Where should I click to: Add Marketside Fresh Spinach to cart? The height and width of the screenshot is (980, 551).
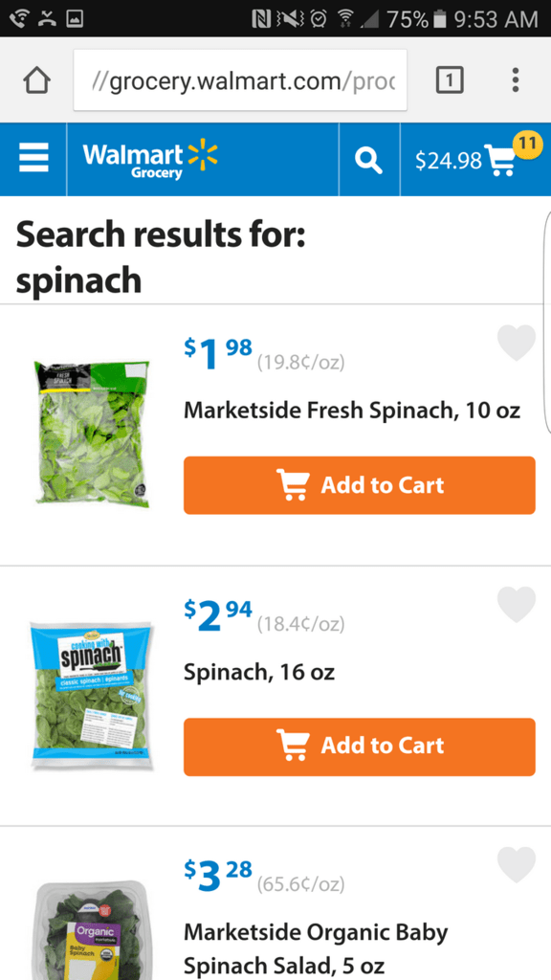[359, 485]
